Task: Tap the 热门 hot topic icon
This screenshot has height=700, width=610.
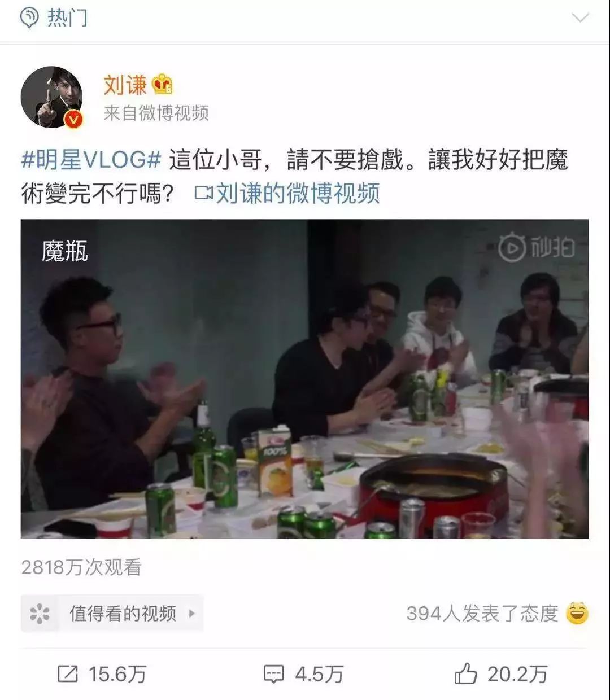Action: [30, 19]
